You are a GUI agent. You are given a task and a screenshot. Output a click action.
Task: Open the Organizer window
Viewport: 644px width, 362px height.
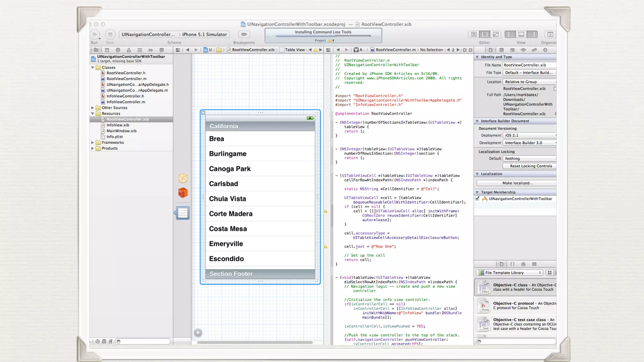point(550,34)
